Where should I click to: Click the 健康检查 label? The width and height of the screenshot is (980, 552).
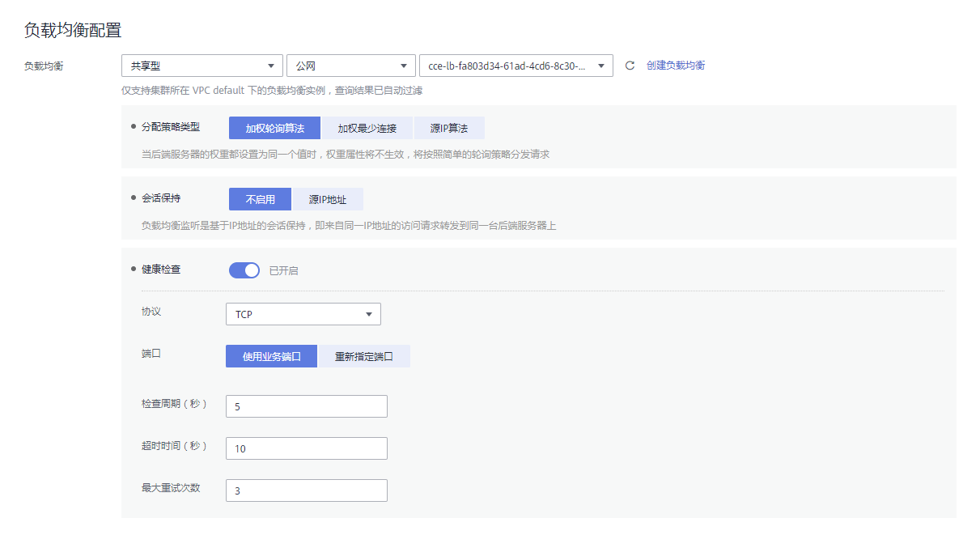[161, 269]
